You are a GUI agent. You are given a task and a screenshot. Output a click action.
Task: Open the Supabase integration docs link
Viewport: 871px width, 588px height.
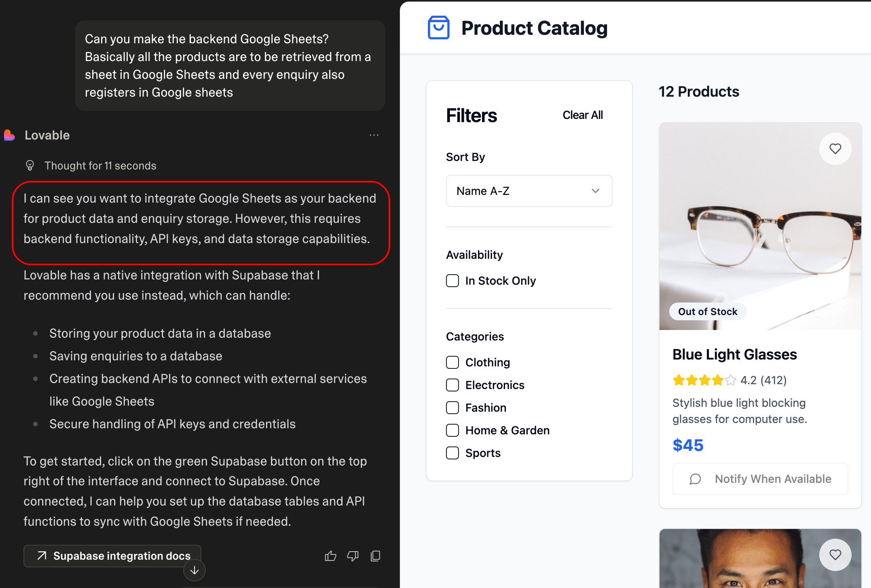(x=112, y=556)
